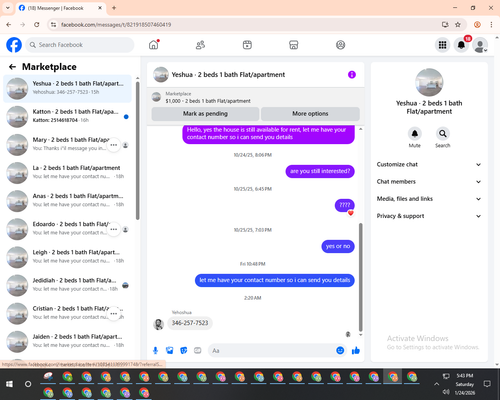The height and width of the screenshot is (400, 500).
Task: Expand Media, files and links section
Action: [x=429, y=199]
